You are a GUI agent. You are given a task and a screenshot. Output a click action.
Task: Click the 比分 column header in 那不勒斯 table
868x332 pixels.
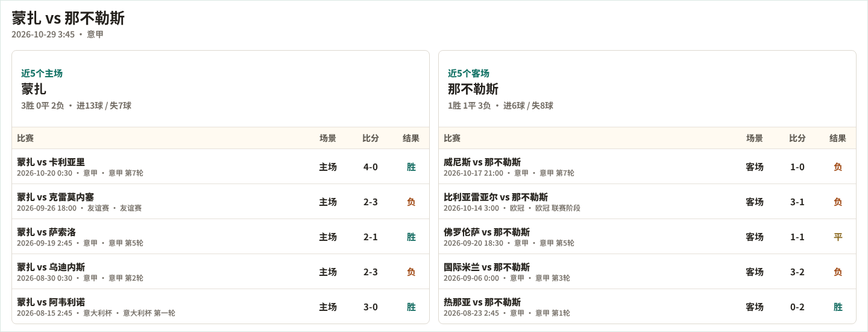(x=797, y=138)
